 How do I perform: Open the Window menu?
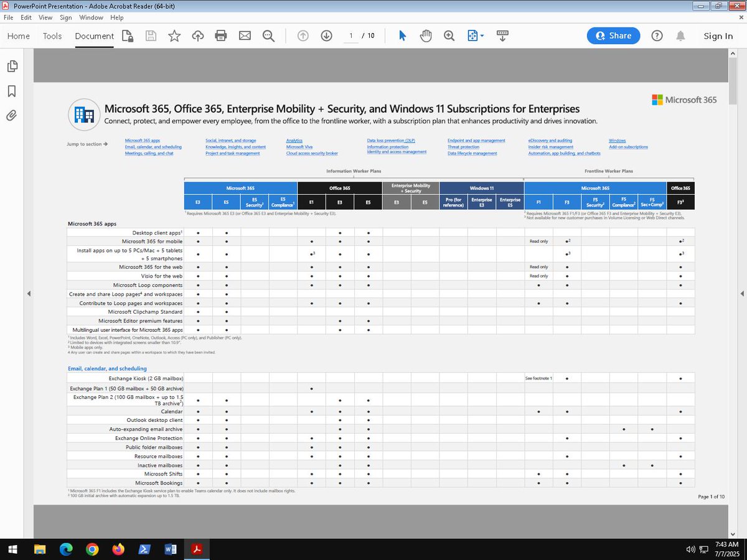92,17
